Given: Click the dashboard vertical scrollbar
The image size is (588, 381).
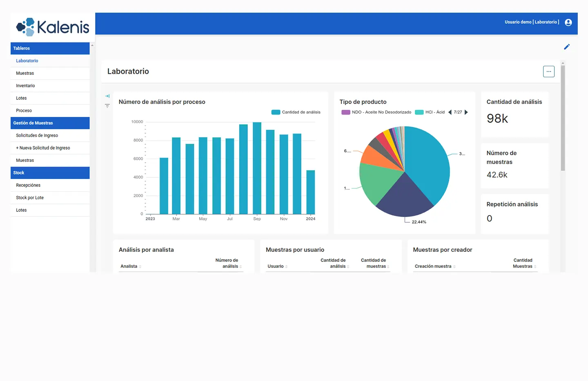Looking at the screenshot, I should (563, 119).
